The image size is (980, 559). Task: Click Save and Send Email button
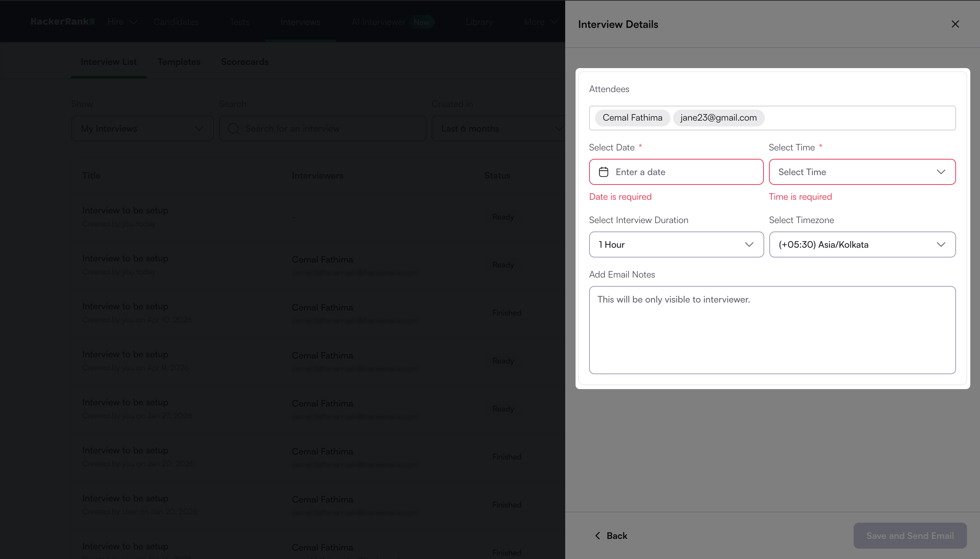point(910,536)
